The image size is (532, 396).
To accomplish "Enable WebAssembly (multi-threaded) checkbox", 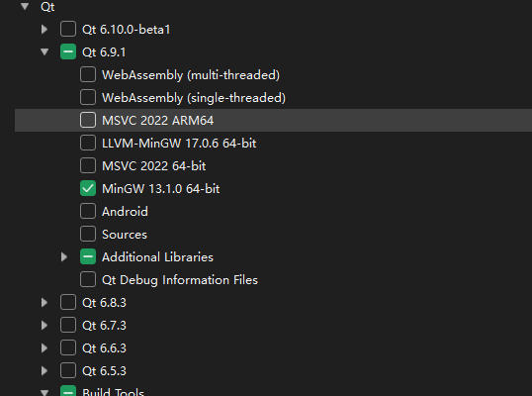I will (x=88, y=74).
